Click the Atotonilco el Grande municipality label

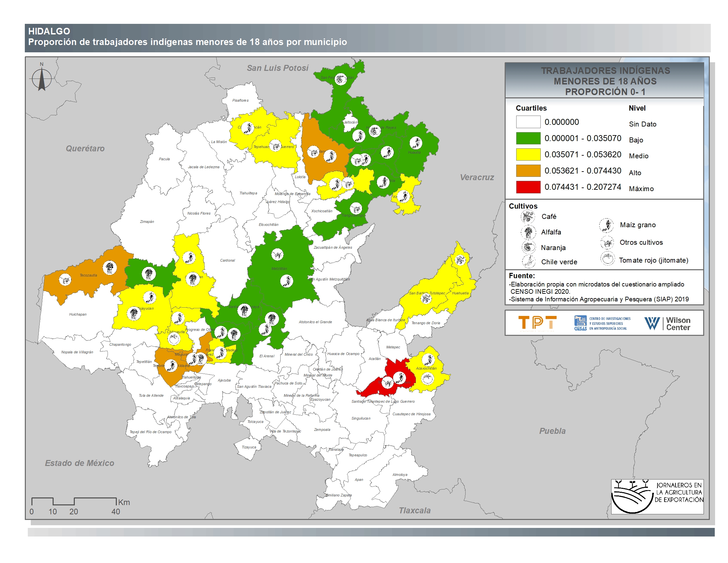tap(315, 322)
